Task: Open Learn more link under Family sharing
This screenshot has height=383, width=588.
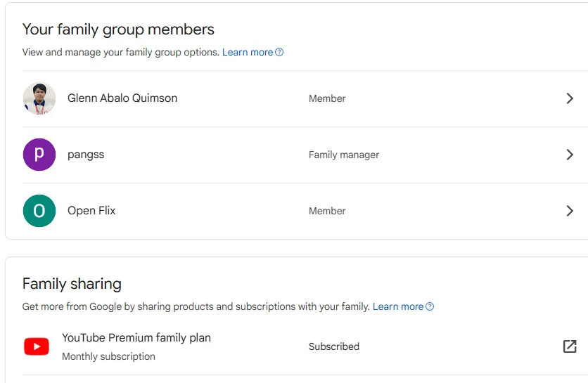Action: (x=398, y=306)
